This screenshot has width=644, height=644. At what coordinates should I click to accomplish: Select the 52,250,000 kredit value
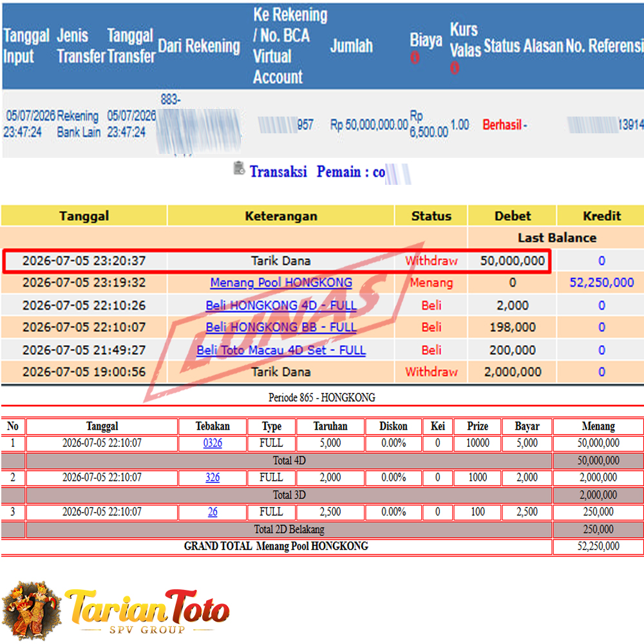tap(601, 283)
